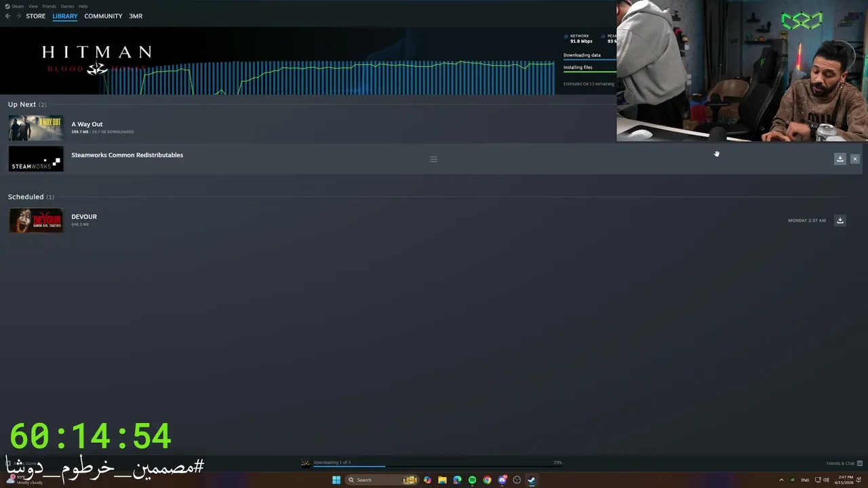Viewport: 868px width, 488px height.
Task: Click the estimated time remaining text
Action: point(589,84)
